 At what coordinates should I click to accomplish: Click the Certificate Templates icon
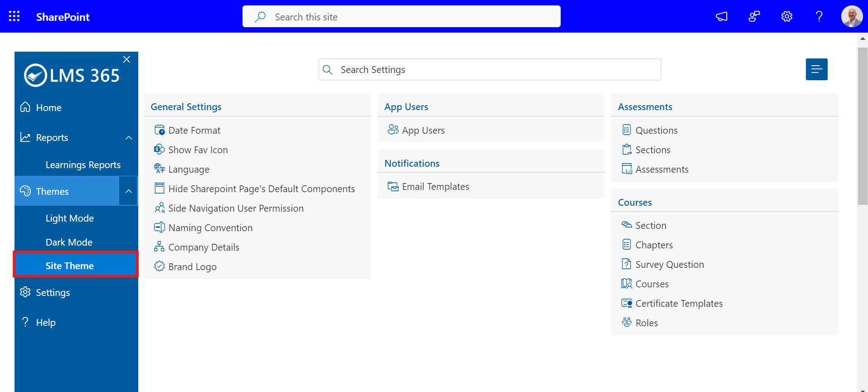click(627, 303)
